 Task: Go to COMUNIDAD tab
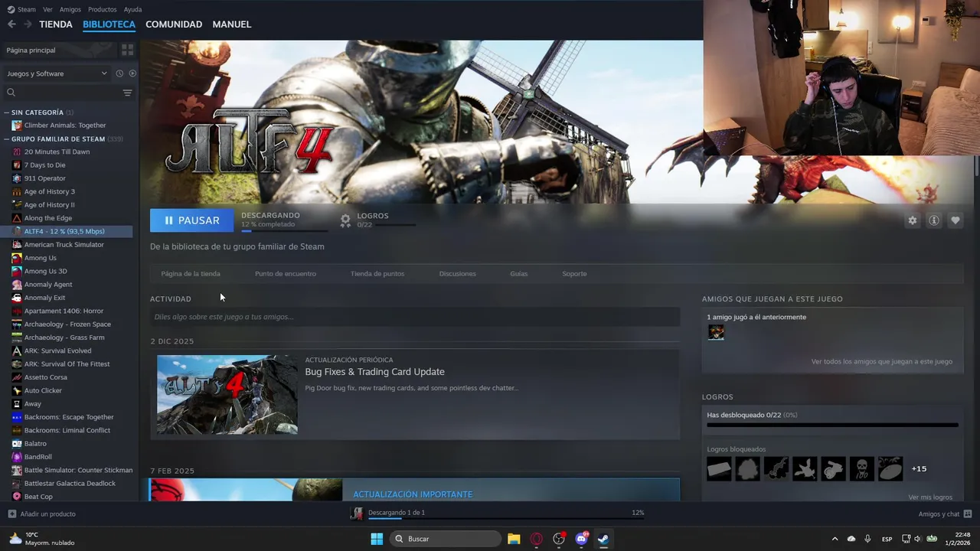pyautogui.click(x=174, y=24)
